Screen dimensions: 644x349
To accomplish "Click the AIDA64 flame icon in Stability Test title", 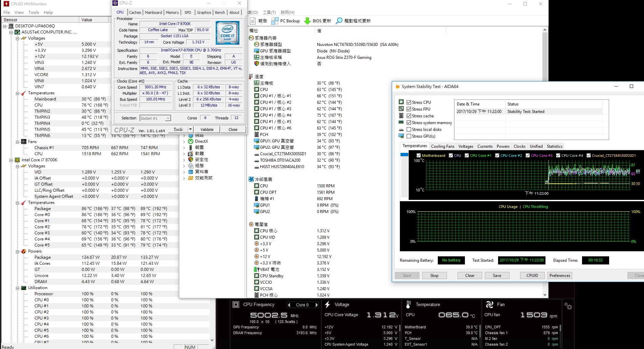I will pyautogui.click(x=398, y=86).
